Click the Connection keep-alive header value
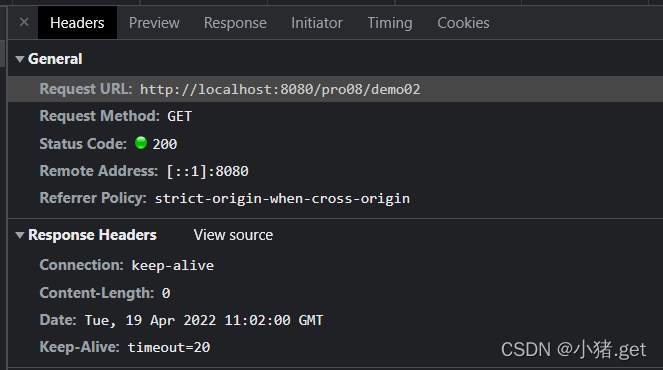This screenshot has height=370, width=663. tap(173, 266)
